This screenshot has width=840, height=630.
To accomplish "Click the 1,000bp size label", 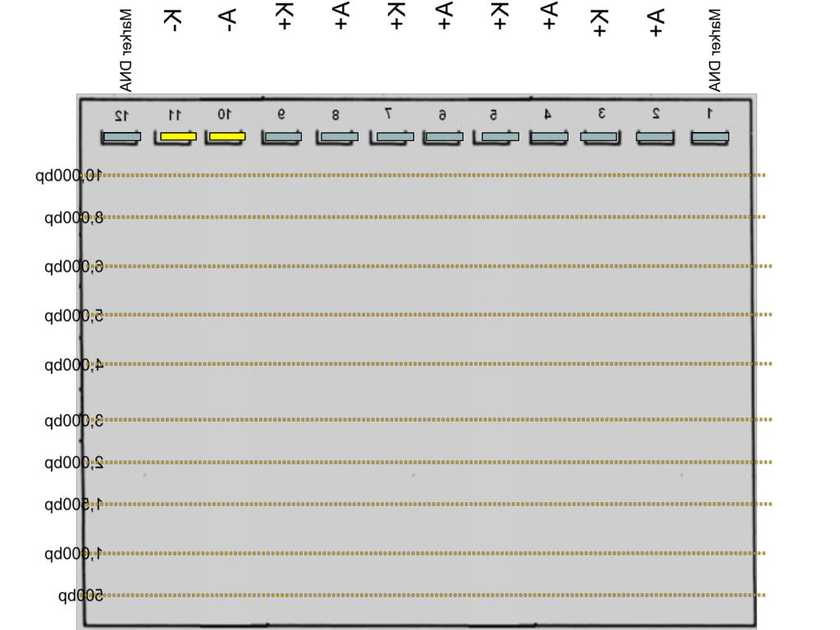I will point(73,554).
